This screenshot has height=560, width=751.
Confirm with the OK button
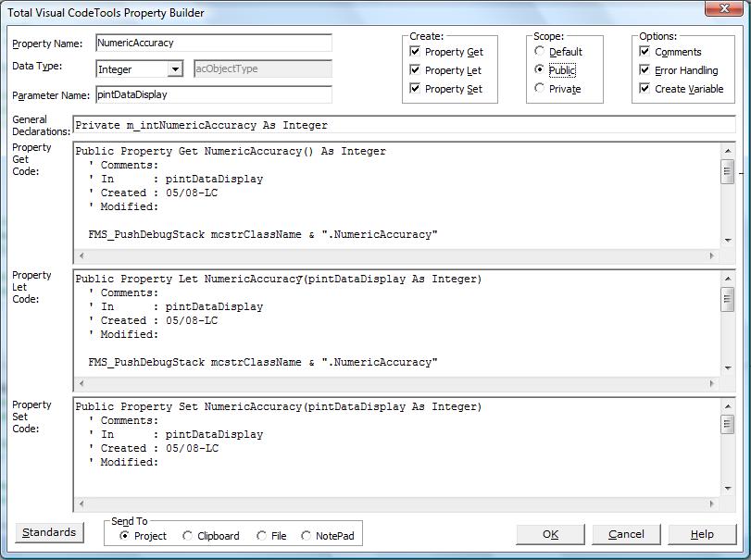coord(550,534)
